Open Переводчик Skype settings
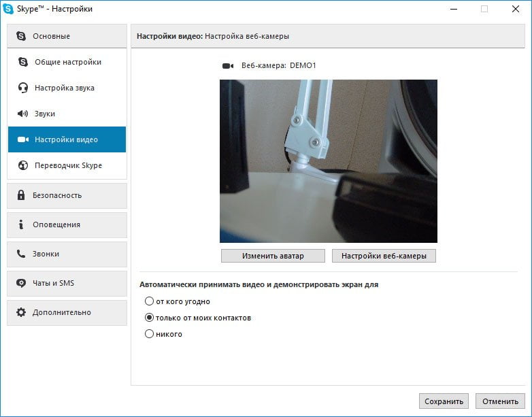532x417 pixels. (67, 165)
